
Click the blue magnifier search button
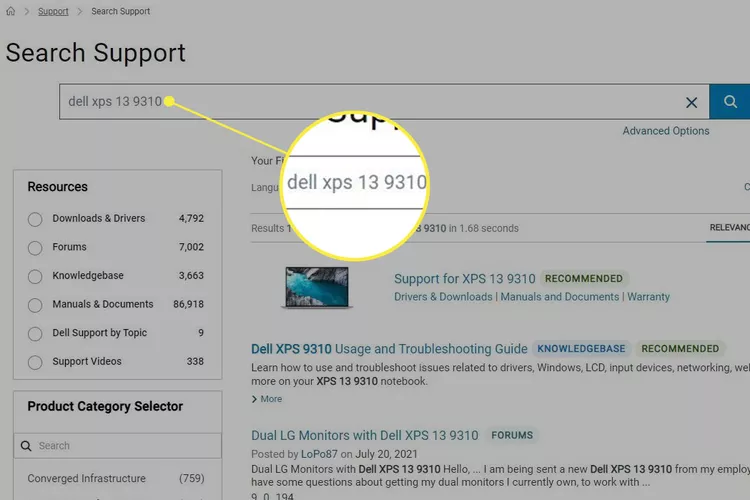click(x=729, y=101)
